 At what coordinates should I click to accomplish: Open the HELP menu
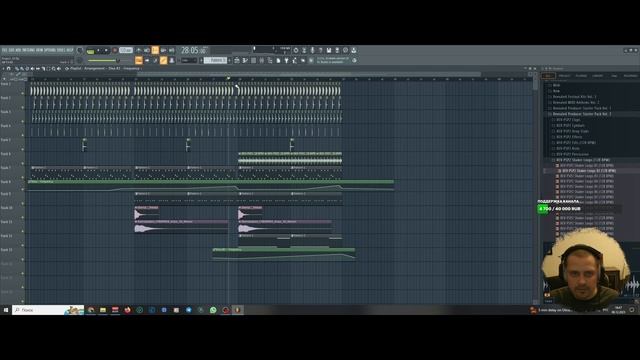(69, 50)
